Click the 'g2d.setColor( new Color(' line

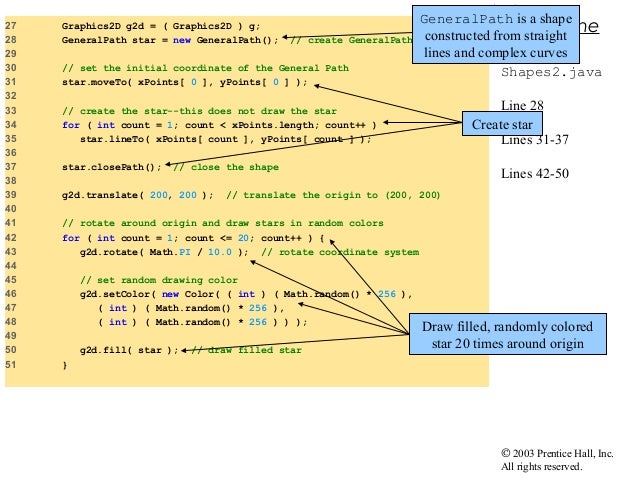click(246, 294)
